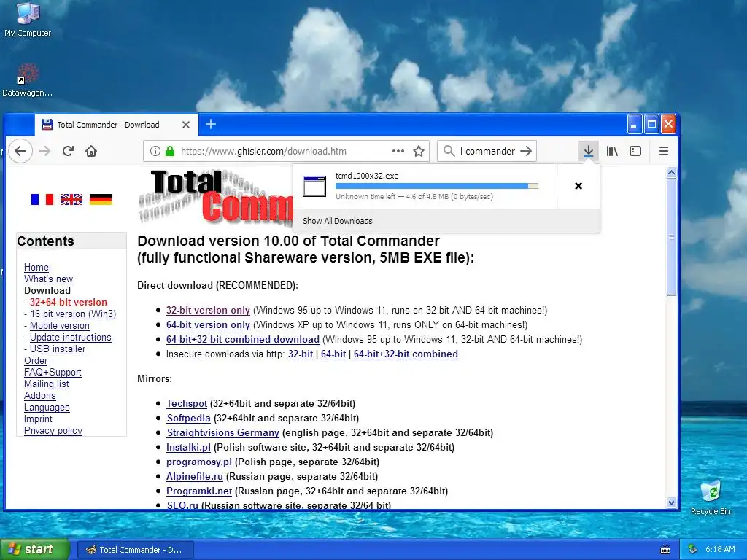Open the Firefox hamburger menu
747x560 pixels.
[x=664, y=152]
